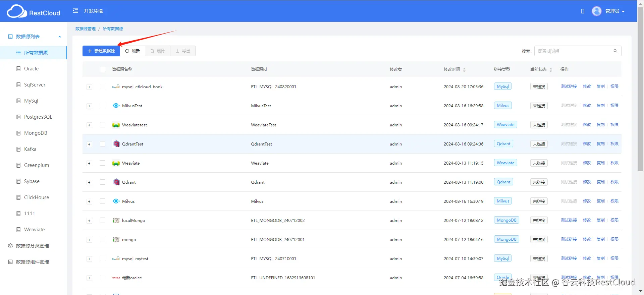This screenshot has width=644, height=295.
Task: Click the 新建数据源 button
Action: pos(101,51)
